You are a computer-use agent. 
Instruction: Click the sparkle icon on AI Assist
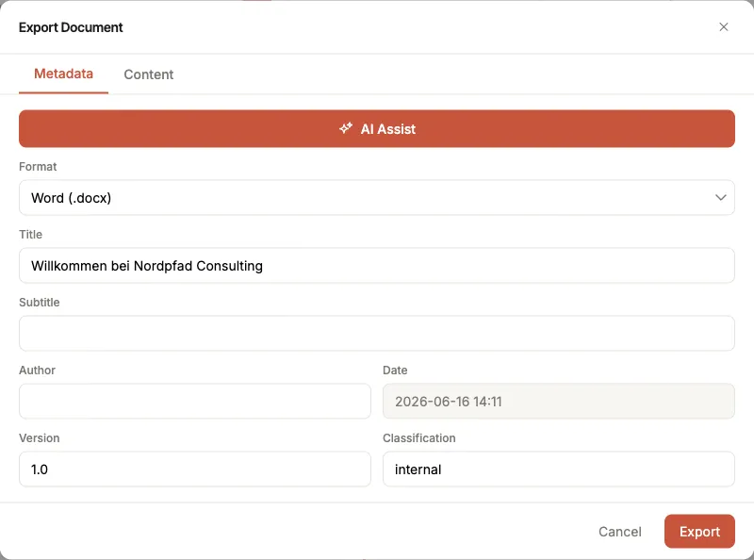[x=346, y=128]
